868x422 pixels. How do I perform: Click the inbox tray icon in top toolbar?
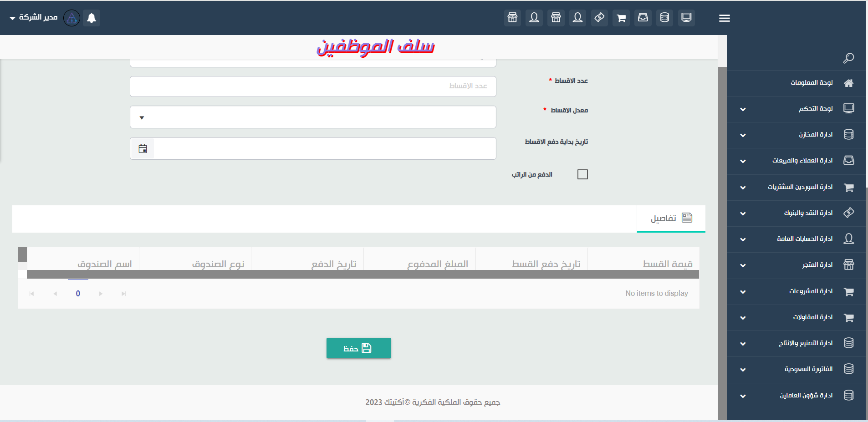643,18
